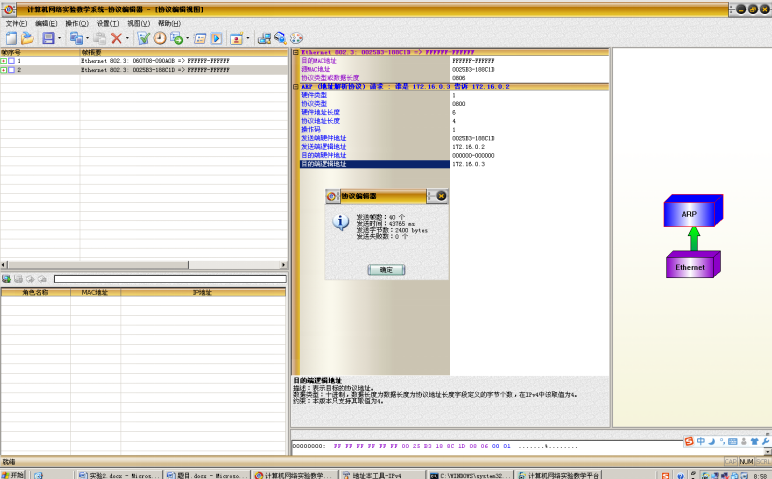Click the address book text input field
Image resolution: width=772 pixels, height=479 pixels.
tap(170, 279)
